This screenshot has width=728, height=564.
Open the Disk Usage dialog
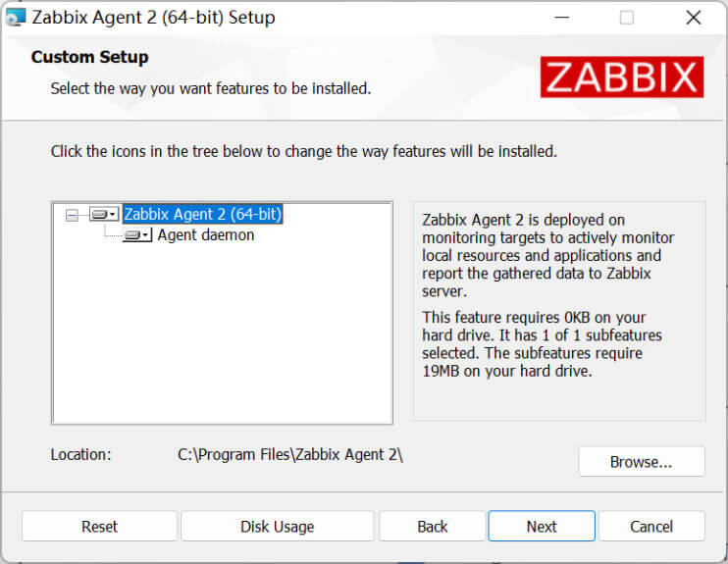[x=278, y=526]
